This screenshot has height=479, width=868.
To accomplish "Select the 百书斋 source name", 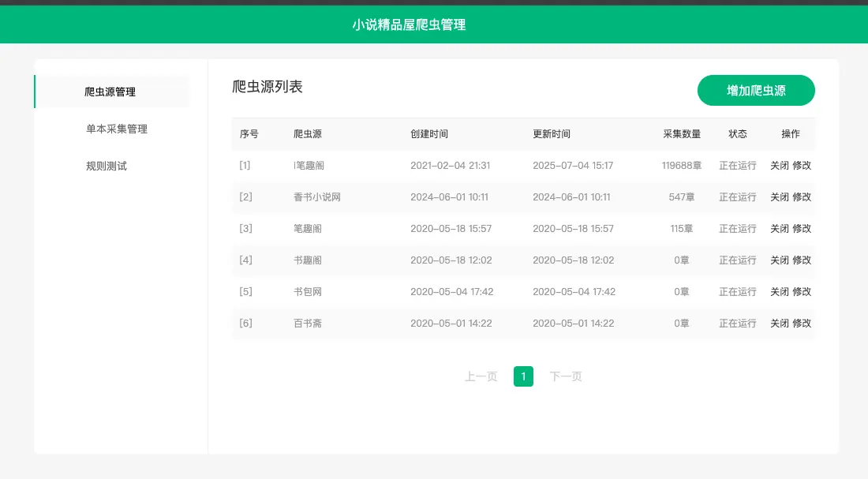I will tap(307, 324).
